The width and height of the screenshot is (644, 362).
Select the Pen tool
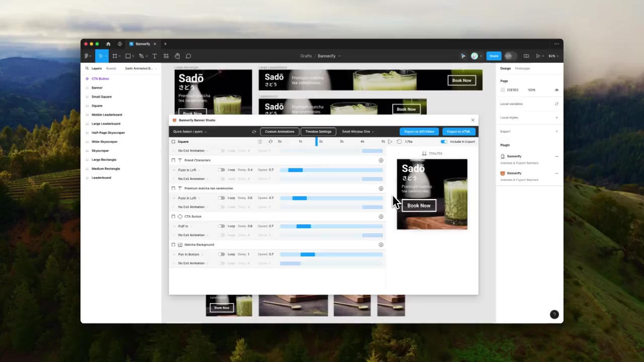(x=141, y=56)
